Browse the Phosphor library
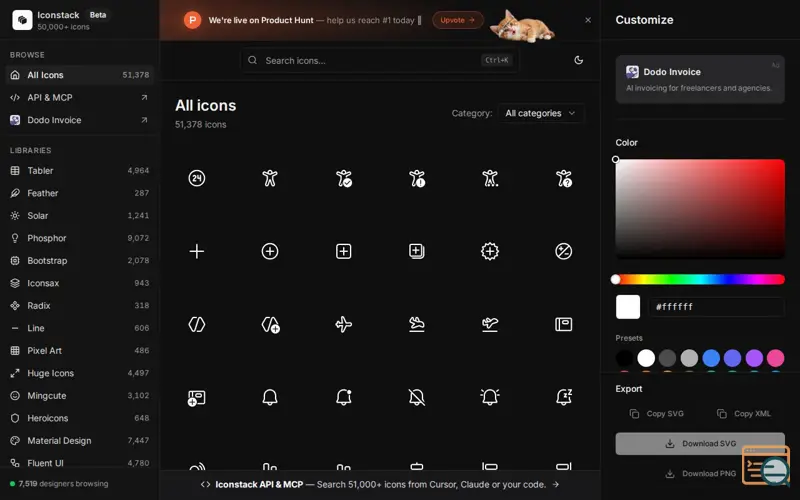 point(80,238)
